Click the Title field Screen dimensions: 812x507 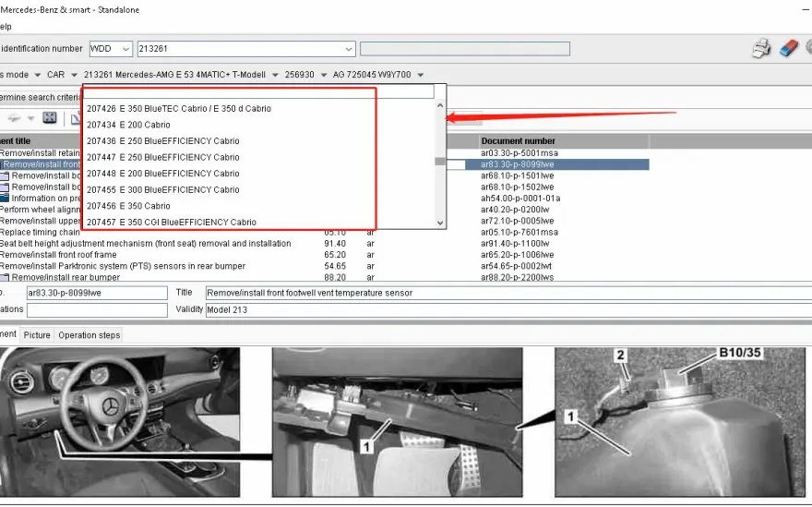(508, 293)
